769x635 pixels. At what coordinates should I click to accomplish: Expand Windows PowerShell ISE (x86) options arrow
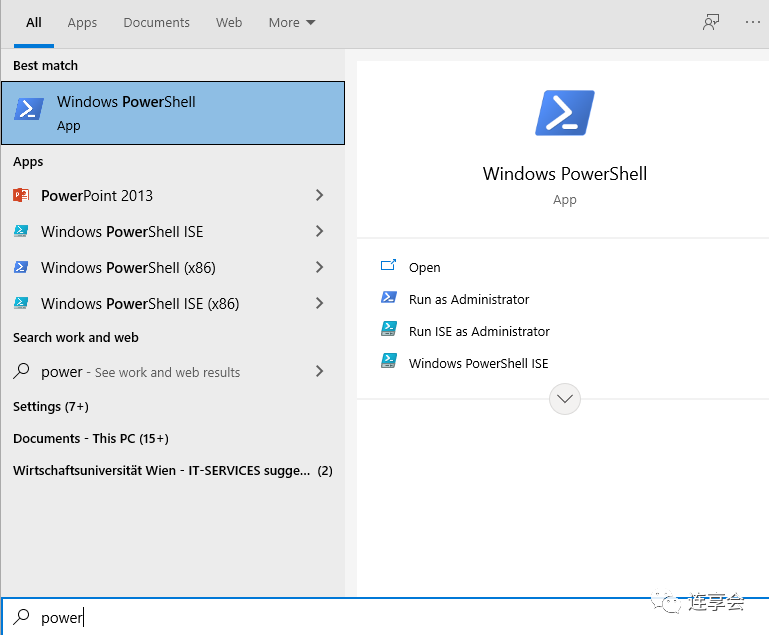coord(319,303)
